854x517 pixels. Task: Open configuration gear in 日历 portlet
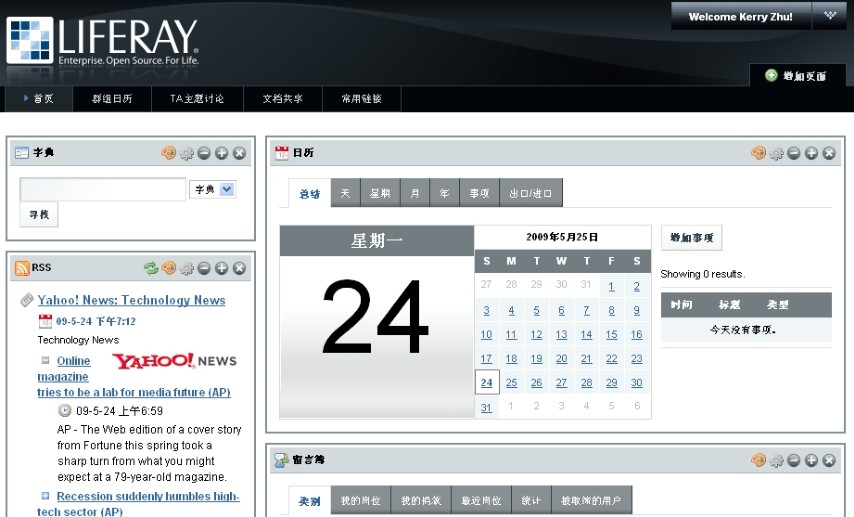click(776, 153)
